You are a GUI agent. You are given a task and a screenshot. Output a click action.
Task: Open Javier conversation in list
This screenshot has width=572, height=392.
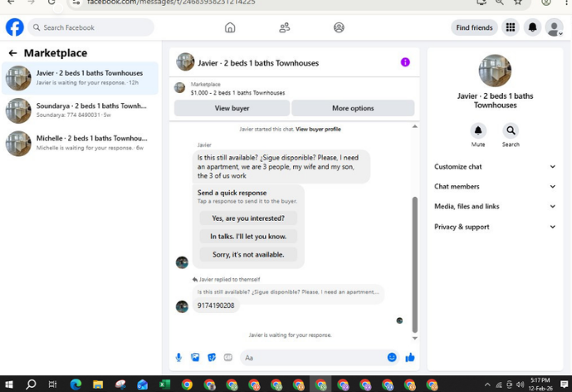(x=81, y=78)
